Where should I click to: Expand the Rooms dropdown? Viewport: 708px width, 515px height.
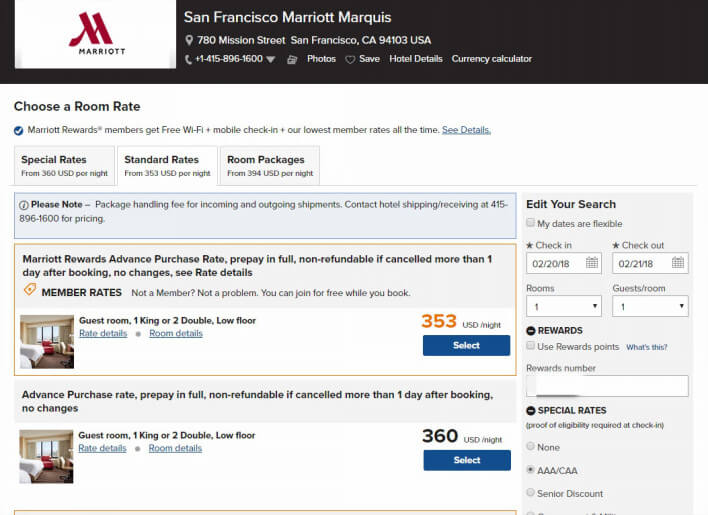[563, 306]
